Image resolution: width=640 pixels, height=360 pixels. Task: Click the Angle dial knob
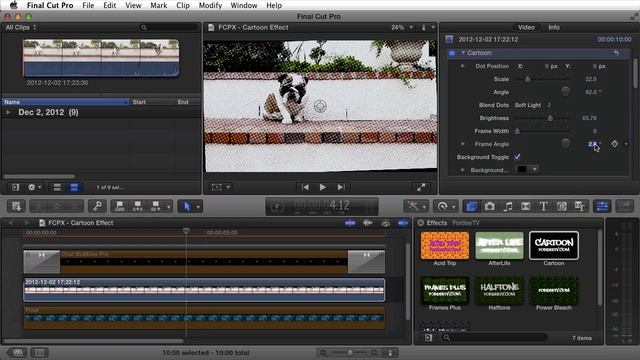point(565,92)
